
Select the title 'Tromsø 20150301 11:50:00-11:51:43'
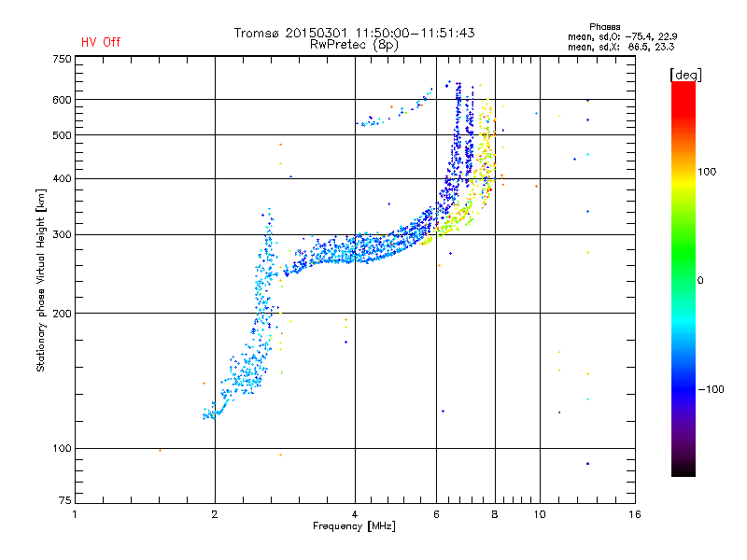point(354,33)
